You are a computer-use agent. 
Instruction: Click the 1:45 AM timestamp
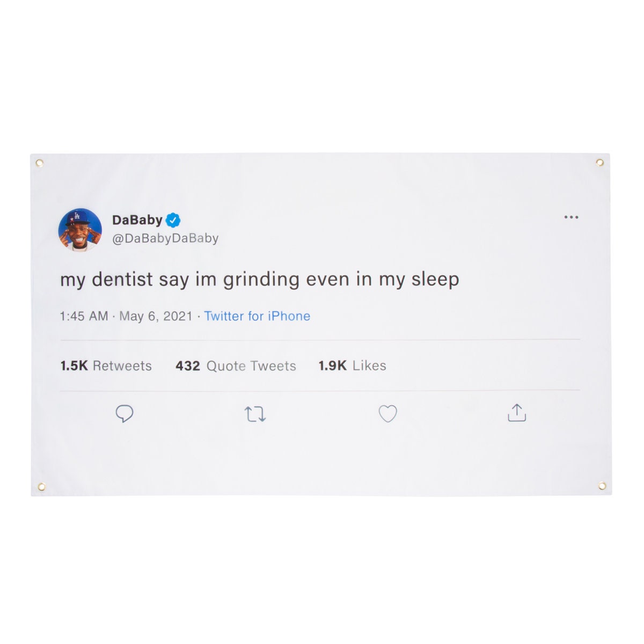pyautogui.click(x=84, y=316)
